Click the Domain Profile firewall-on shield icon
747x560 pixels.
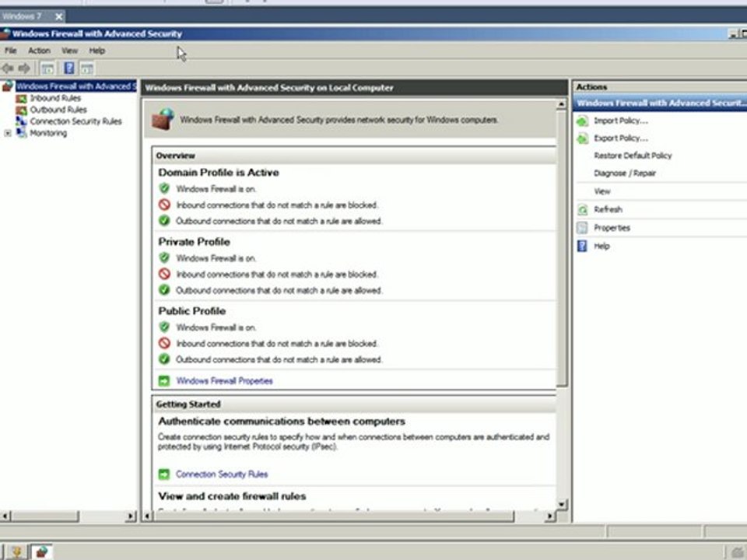click(x=164, y=188)
